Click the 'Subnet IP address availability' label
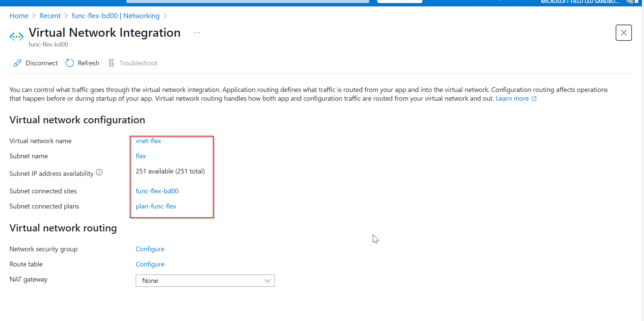 [52, 173]
